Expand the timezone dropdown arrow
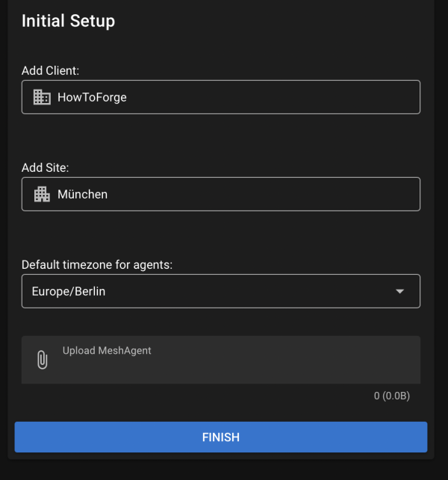This screenshot has height=480, width=448. 399,291
